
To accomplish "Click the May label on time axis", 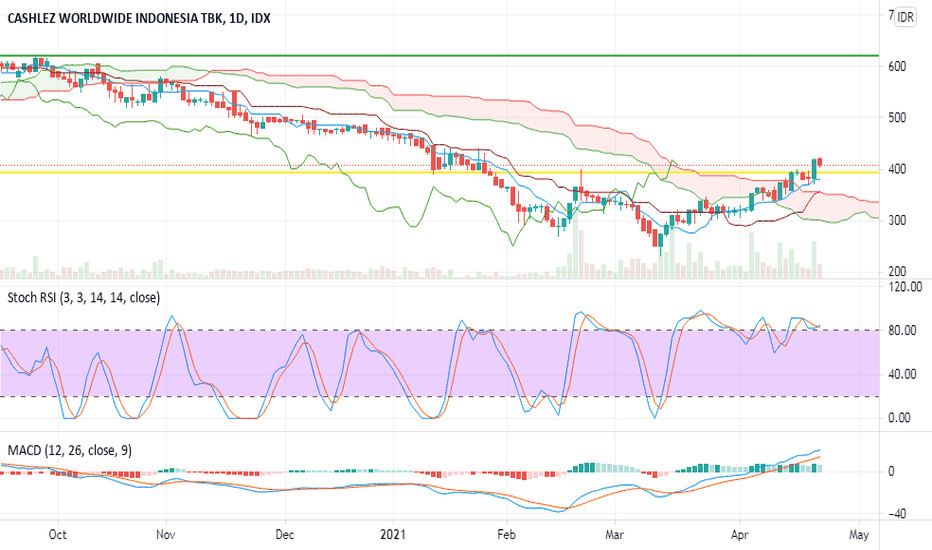I will coord(859,534).
